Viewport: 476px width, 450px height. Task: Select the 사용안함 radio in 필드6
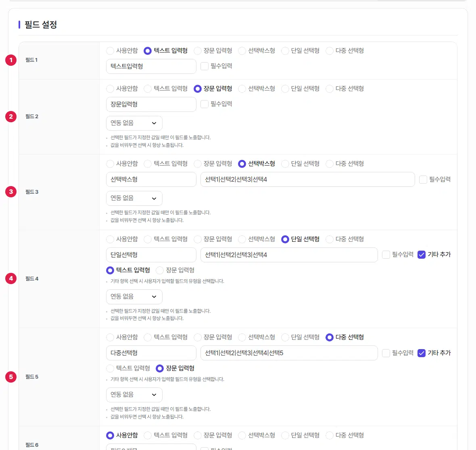click(110, 435)
